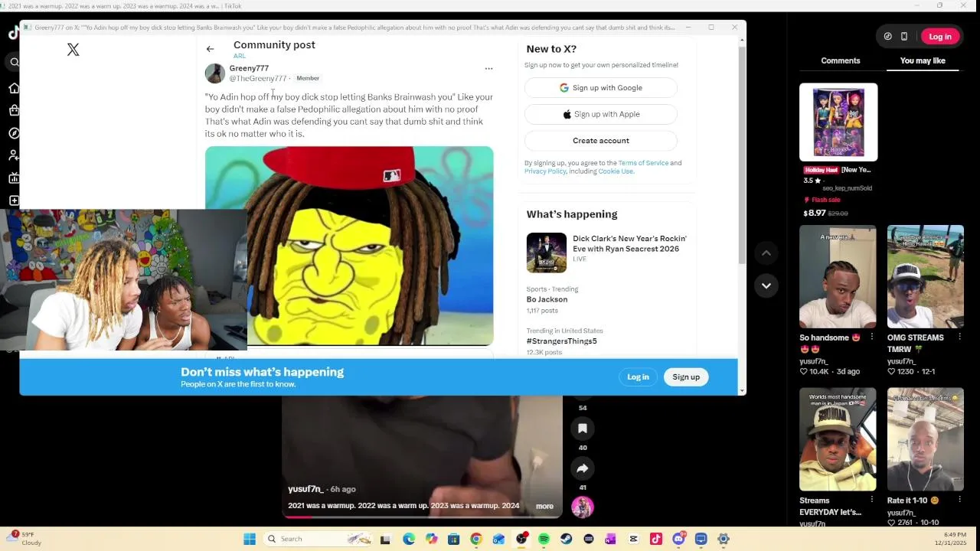Open the TikTok Following people icon
The image size is (980, 551).
pos(14,155)
